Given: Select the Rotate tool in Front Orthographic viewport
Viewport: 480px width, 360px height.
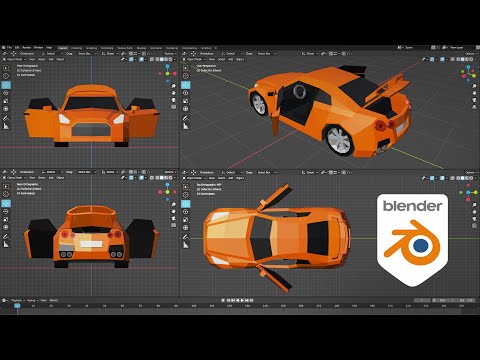Looking at the screenshot, I should pyautogui.click(x=6, y=93).
